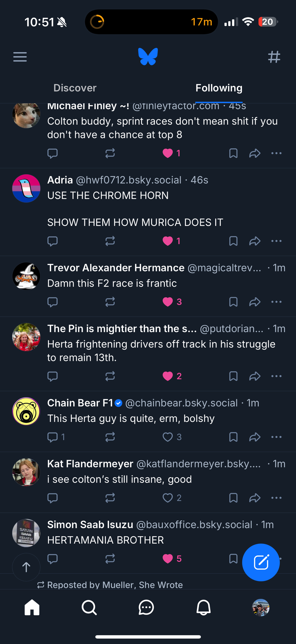The width and height of the screenshot is (296, 644).
Task: Open the Chain Bear F1 profile name
Action: pos(80,403)
